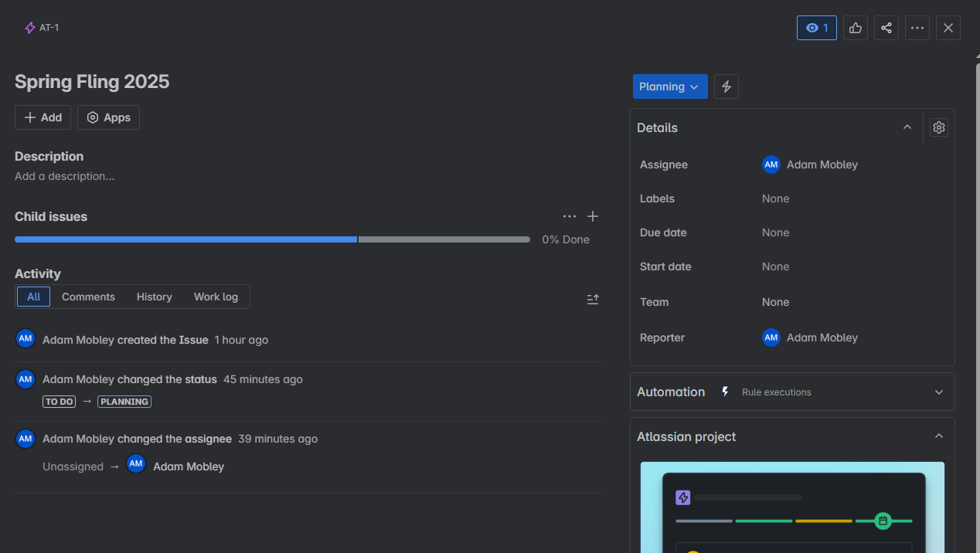Toggle the watch eye button
The image size is (980, 553).
coord(817,28)
